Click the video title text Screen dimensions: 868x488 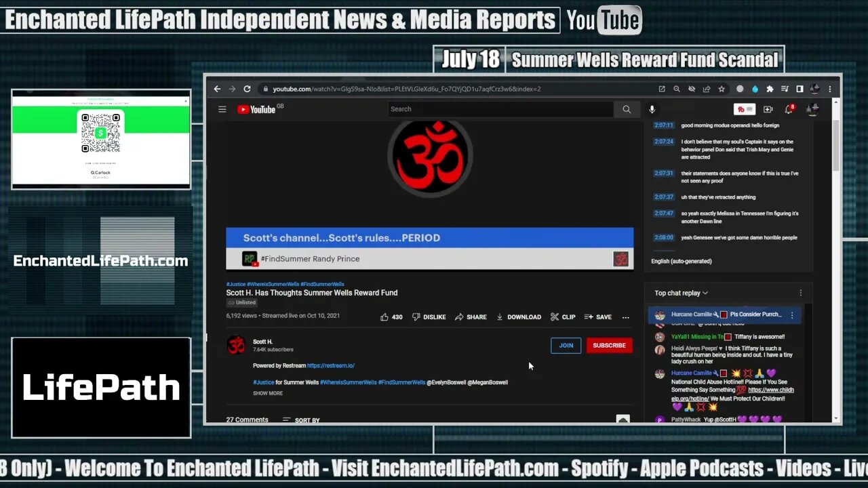tap(312, 293)
